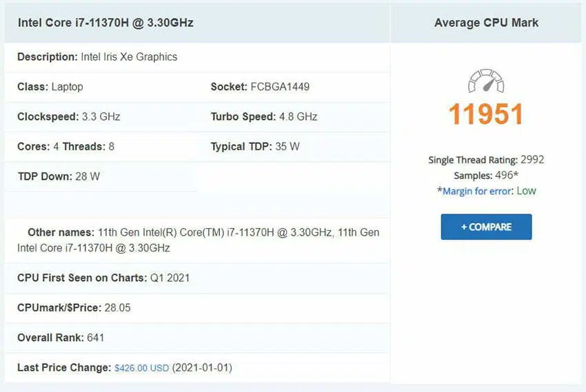Select the Class: Laptop text

(x=50, y=87)
